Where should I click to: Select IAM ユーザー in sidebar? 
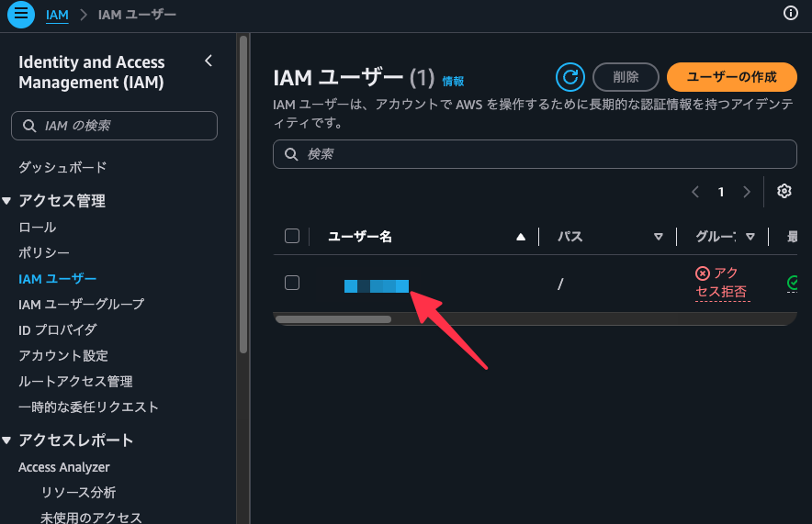(58, 279)
